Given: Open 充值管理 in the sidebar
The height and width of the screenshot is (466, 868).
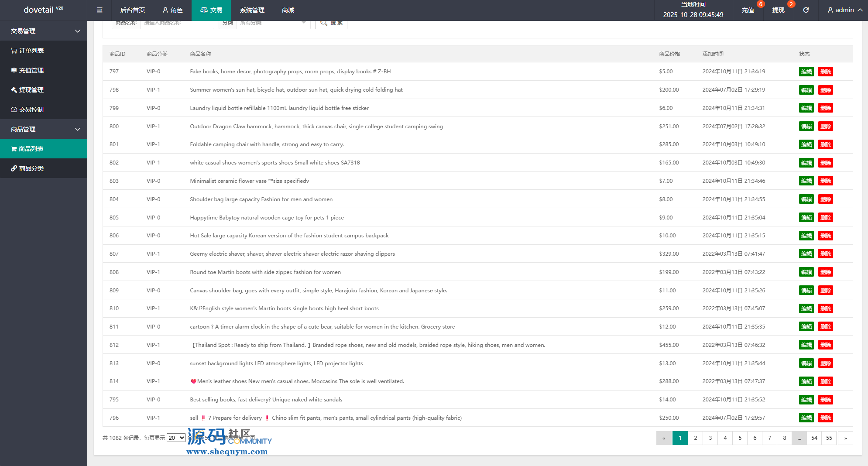Looking at the screenshot, I should (x=27, y=70).
